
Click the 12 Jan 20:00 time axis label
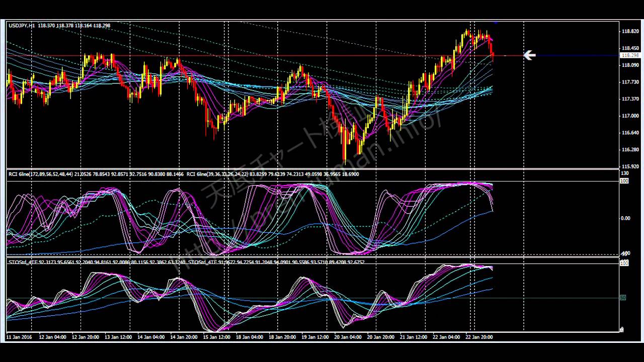pos(85,337)
